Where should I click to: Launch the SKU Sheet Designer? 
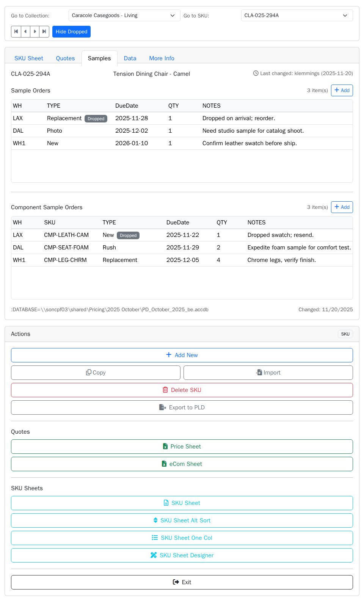click(182, 555)
